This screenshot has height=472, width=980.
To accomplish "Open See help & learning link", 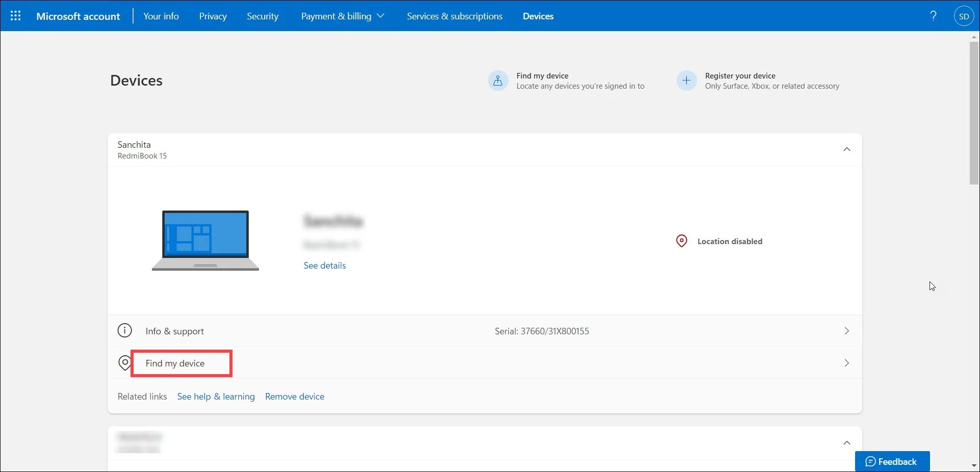I will [x=216, y=397].
